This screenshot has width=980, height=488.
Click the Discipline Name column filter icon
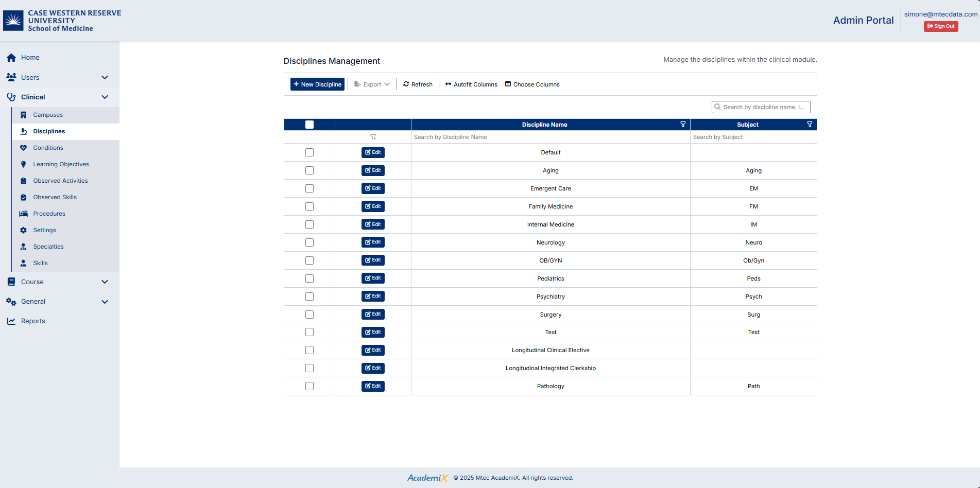(x=683, y=125)
